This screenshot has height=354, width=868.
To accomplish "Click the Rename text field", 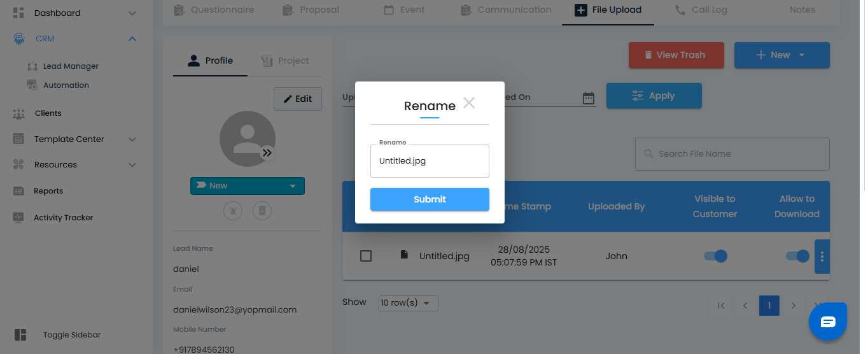I will pos(430,161).
